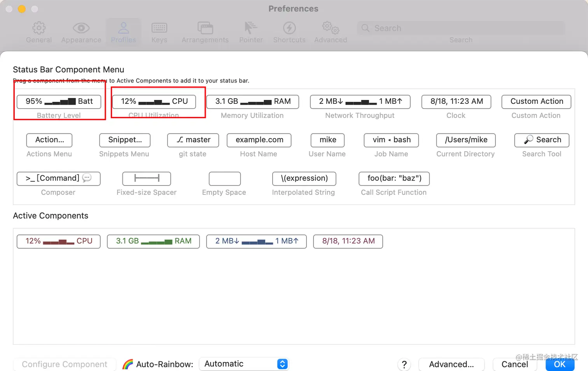This screenshot has width=588, height=371.
Task: Select the CPU Utilization component in the menu
Action: (154, 101)
